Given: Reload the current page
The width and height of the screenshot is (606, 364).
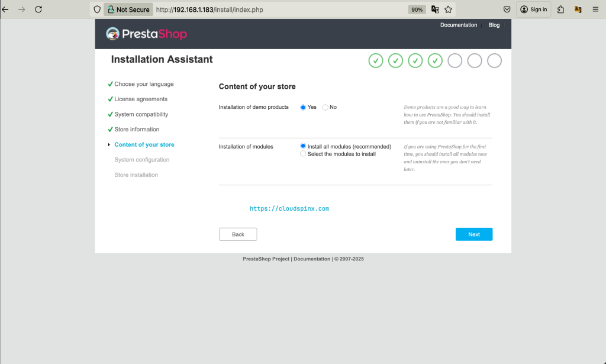Looking at the screenshot, I should (x=38, y=9).
